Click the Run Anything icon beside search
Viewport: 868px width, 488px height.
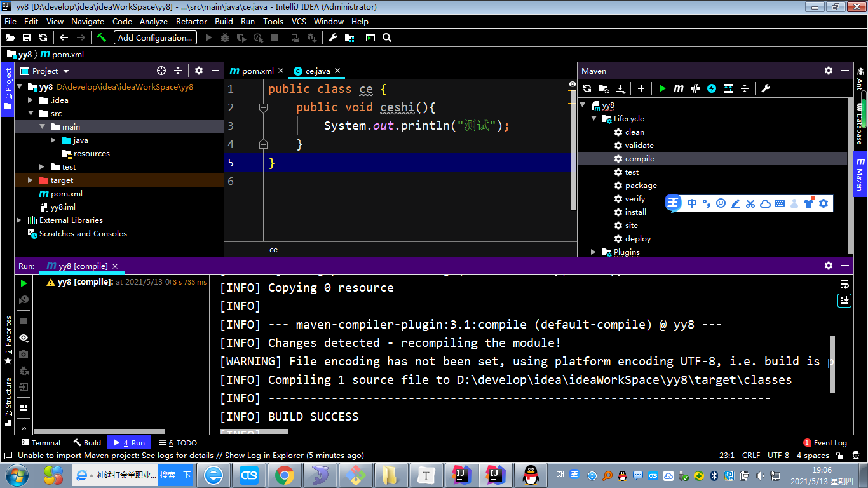point(370,37)
